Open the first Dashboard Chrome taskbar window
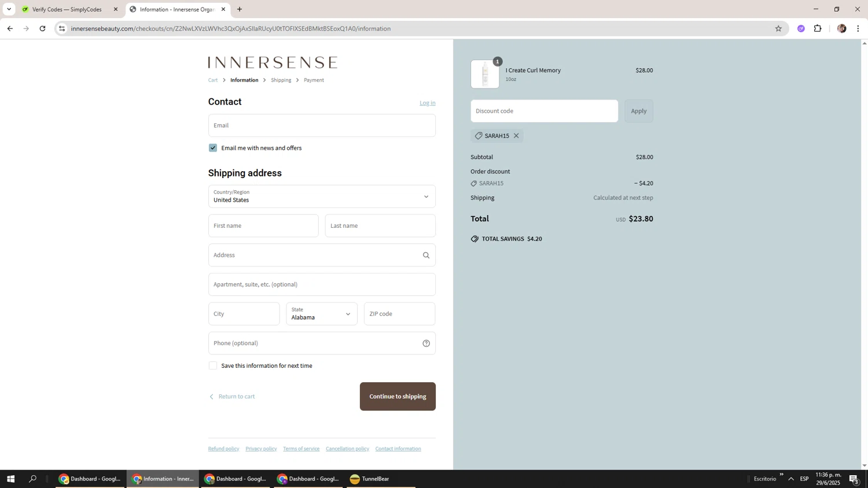868x488 pixels. (90, 479)
